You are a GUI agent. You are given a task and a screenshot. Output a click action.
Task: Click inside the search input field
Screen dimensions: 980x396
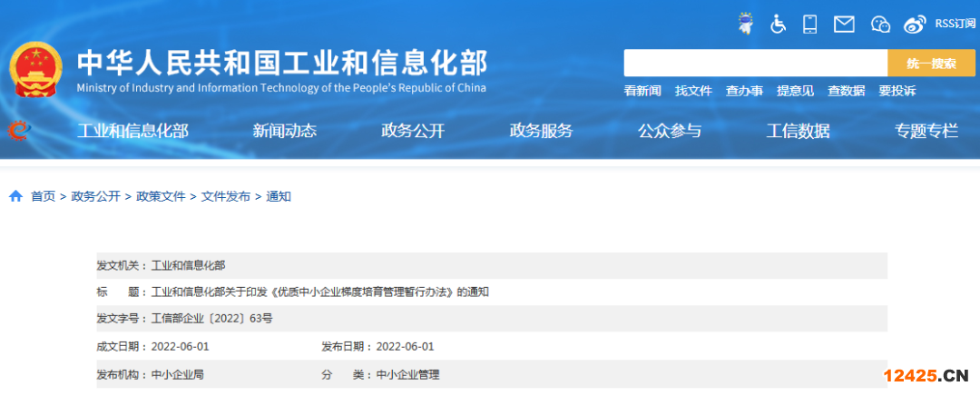tap(755, 63)
